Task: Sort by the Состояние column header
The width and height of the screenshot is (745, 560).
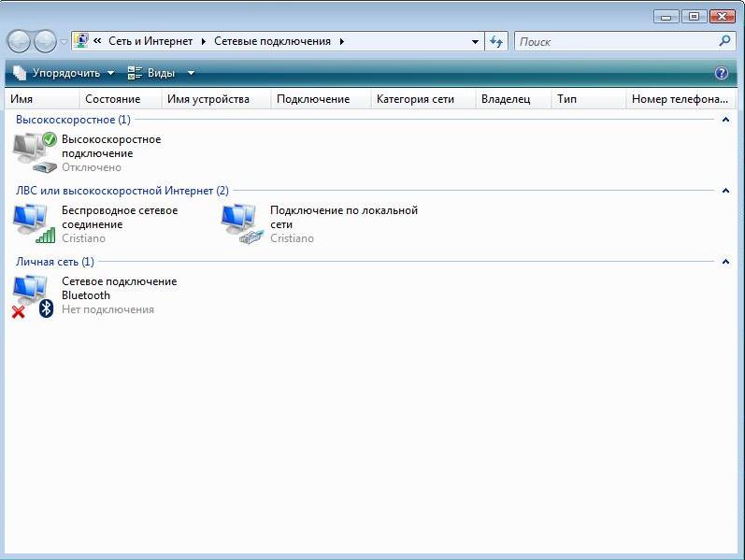Action: pos(112,99)
